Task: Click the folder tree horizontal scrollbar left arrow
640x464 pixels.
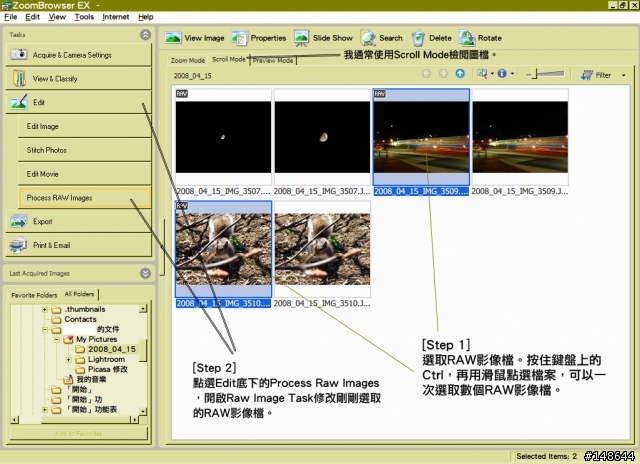Action: tap(15, 420)
